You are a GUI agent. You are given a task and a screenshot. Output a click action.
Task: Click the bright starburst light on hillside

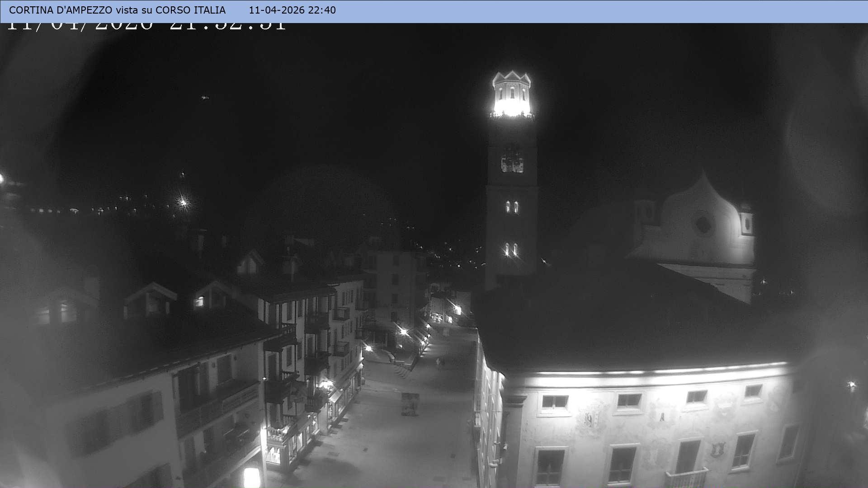183,202
